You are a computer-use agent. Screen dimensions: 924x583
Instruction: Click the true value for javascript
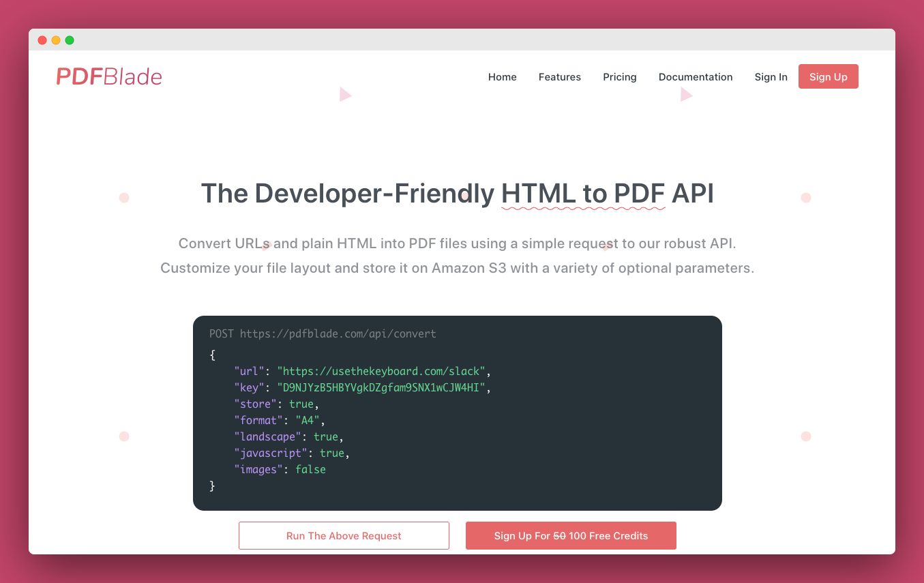coord(331,453)
